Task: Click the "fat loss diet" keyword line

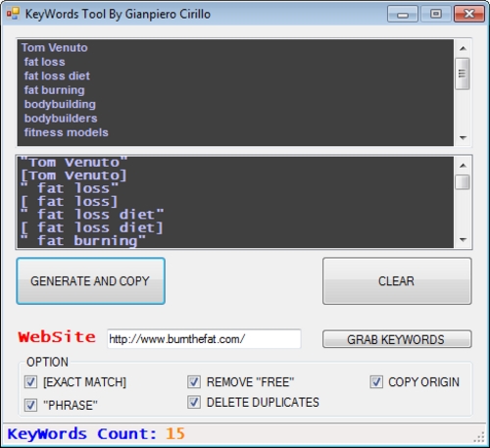Action: click(x=57, y=75)
